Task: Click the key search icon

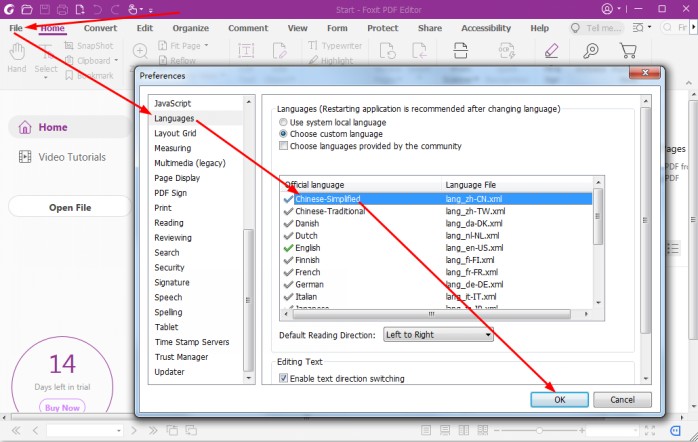Action: coord(591,50)
